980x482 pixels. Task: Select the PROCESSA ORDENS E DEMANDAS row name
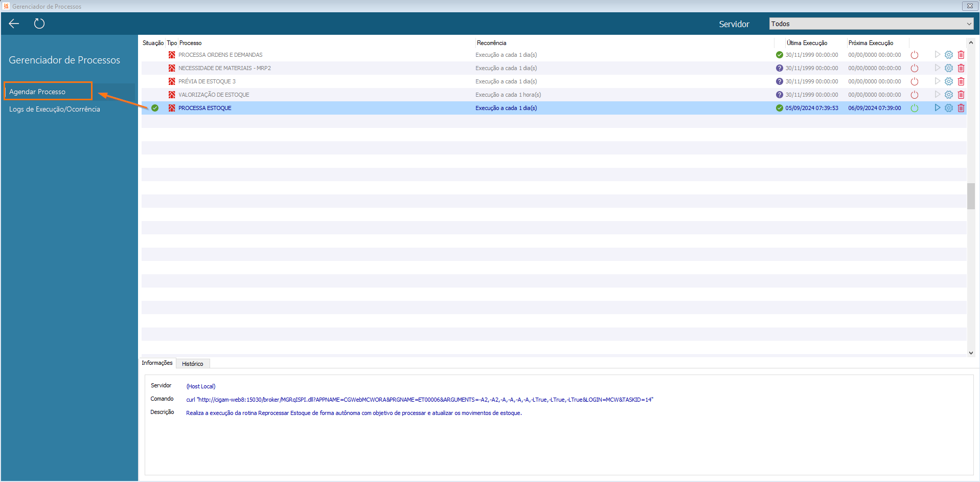220,55
